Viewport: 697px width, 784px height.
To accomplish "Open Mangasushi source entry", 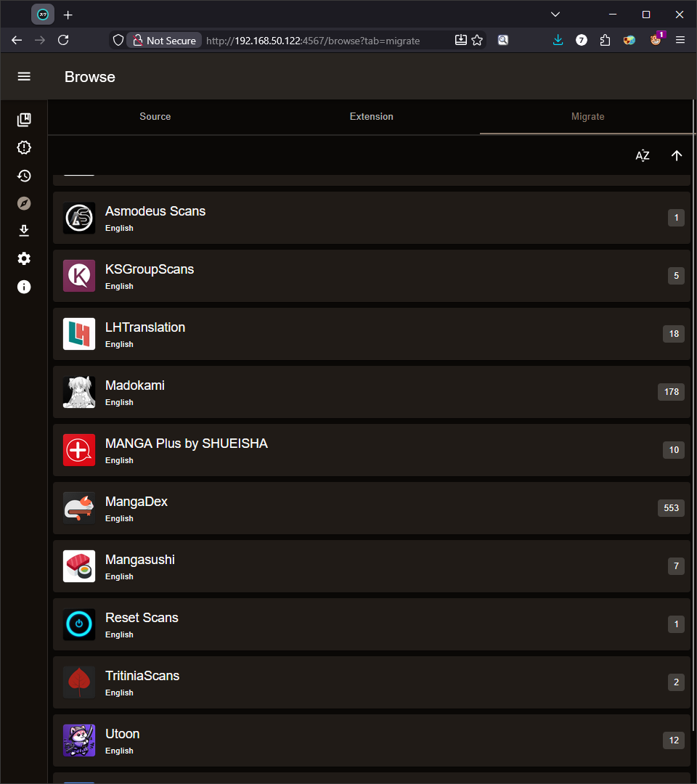I will click(372, 566).
